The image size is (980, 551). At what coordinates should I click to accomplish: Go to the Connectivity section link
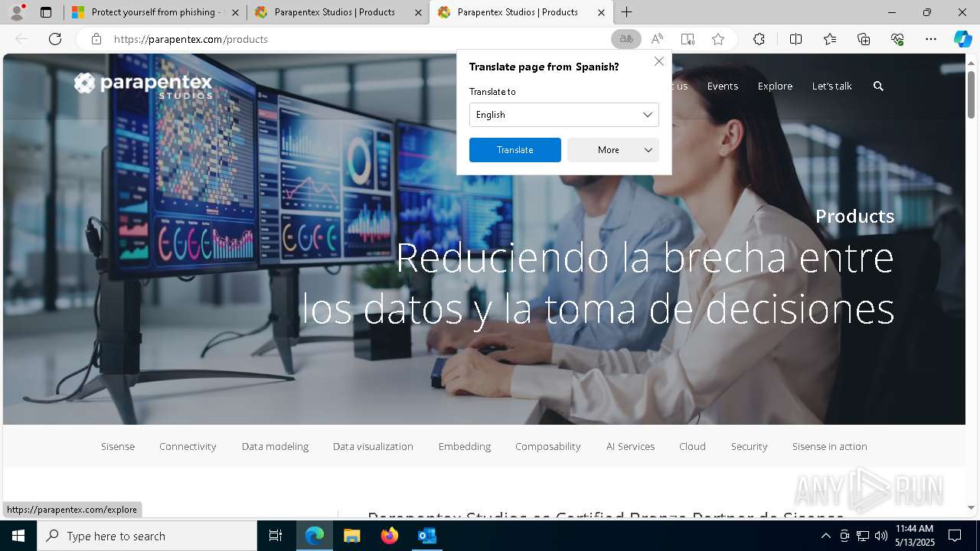[188, 446]
